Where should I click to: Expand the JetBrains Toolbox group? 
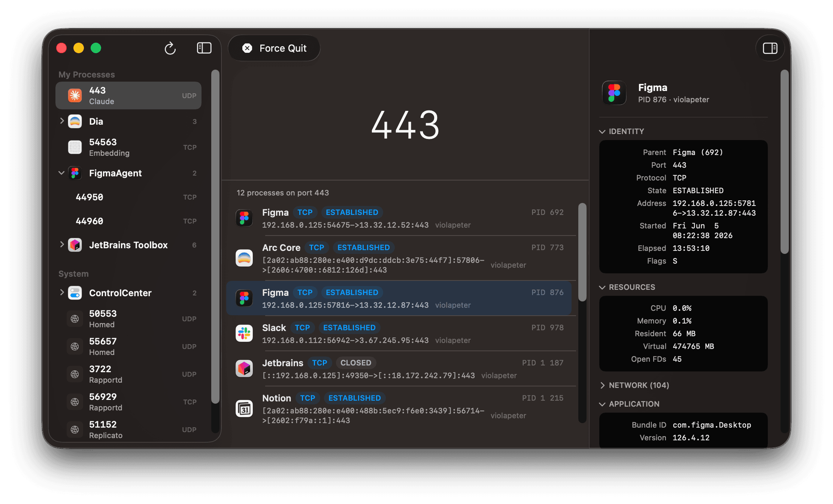pyautogui.click(x=62, y=245)
